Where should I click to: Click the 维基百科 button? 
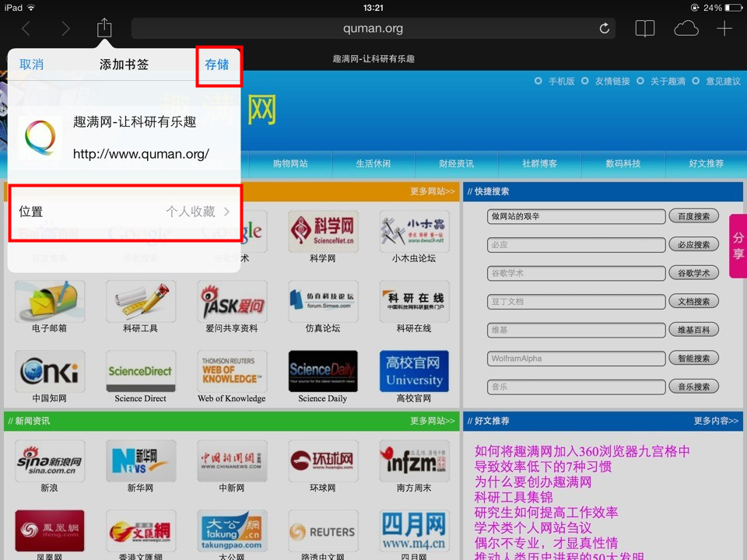point(693,330)
